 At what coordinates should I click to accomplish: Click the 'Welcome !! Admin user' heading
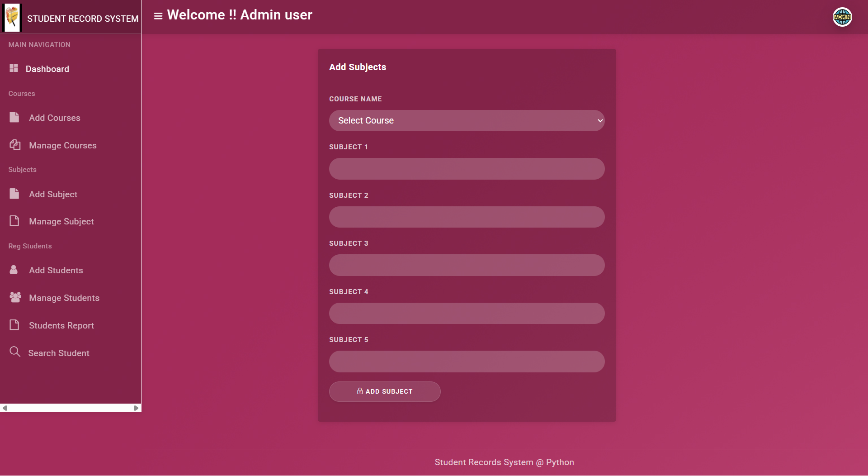click(240, 15)
